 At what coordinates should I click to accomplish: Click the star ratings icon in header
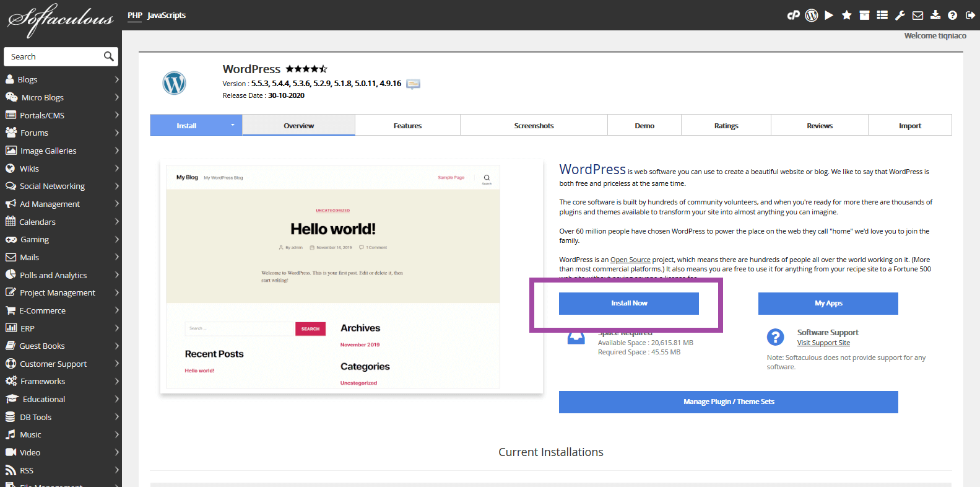[x=846, y=15]
